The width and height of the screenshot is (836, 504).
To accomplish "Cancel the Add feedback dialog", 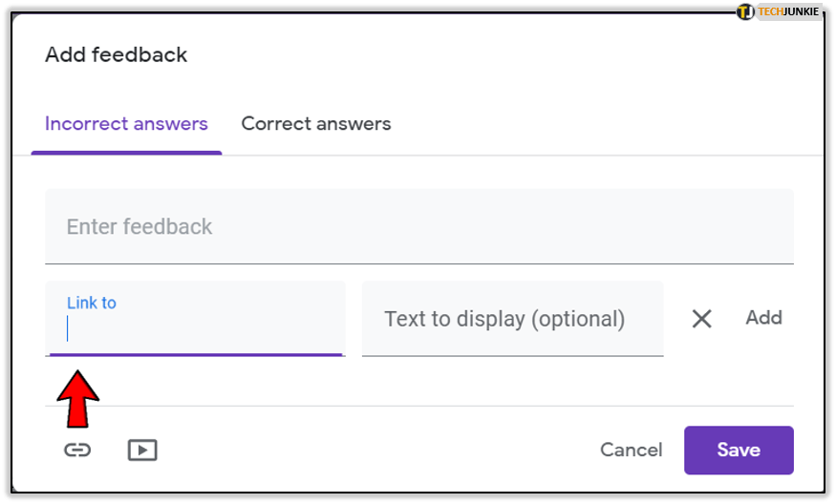I will [x=631, y=450].
